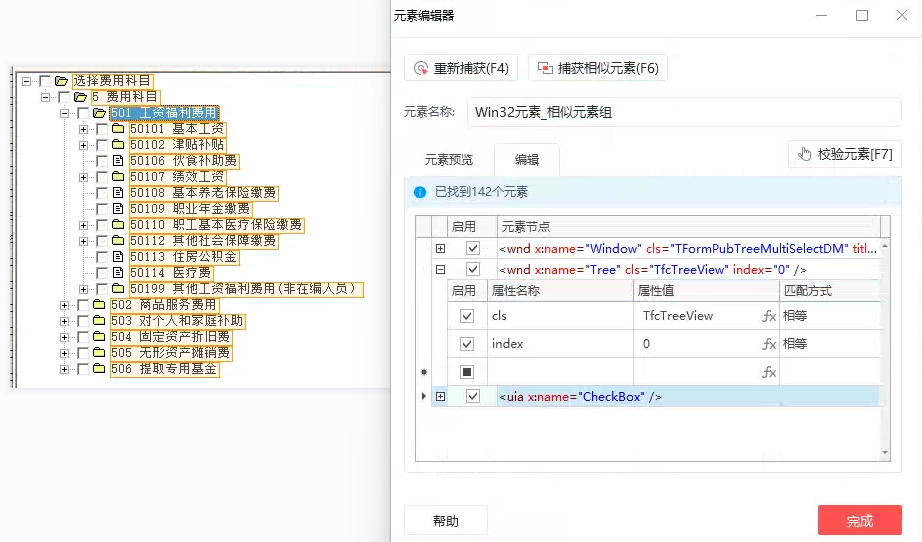Minimize the 元素编辑器 window
Viewport: 922px width, 542px height.
(x=821, y=16)
